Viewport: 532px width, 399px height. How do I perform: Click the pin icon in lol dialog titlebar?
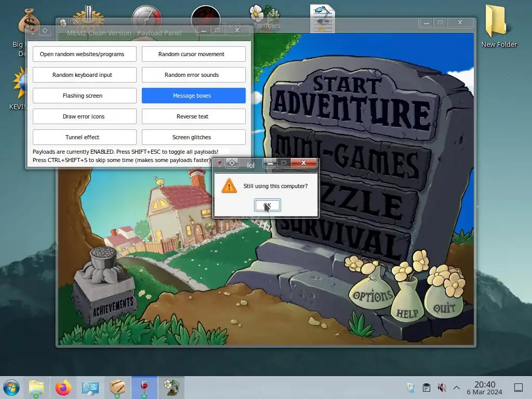pyautogui.click(x=220, y=163)
